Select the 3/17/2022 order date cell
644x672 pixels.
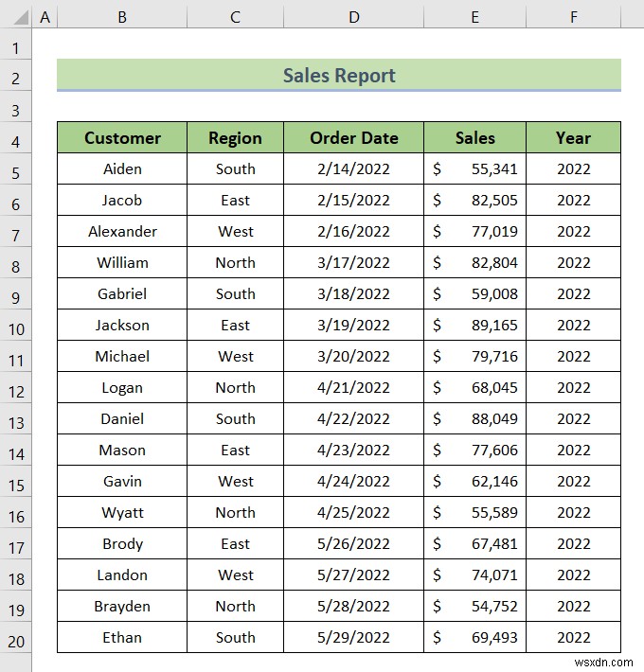point(353,263)
